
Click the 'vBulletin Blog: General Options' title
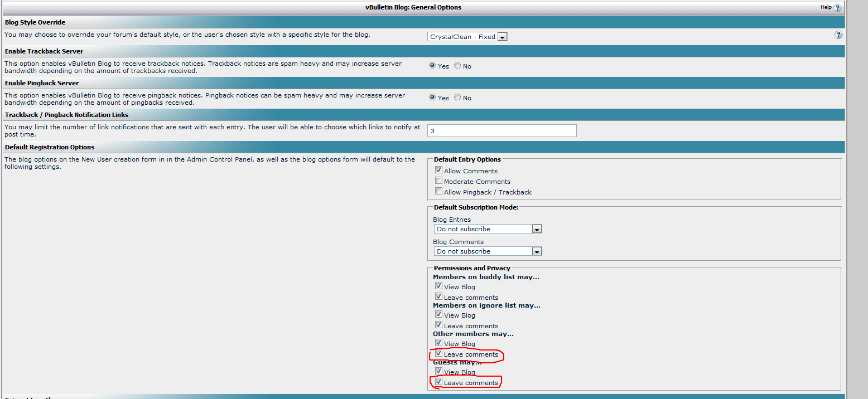[x=413, y=7]
